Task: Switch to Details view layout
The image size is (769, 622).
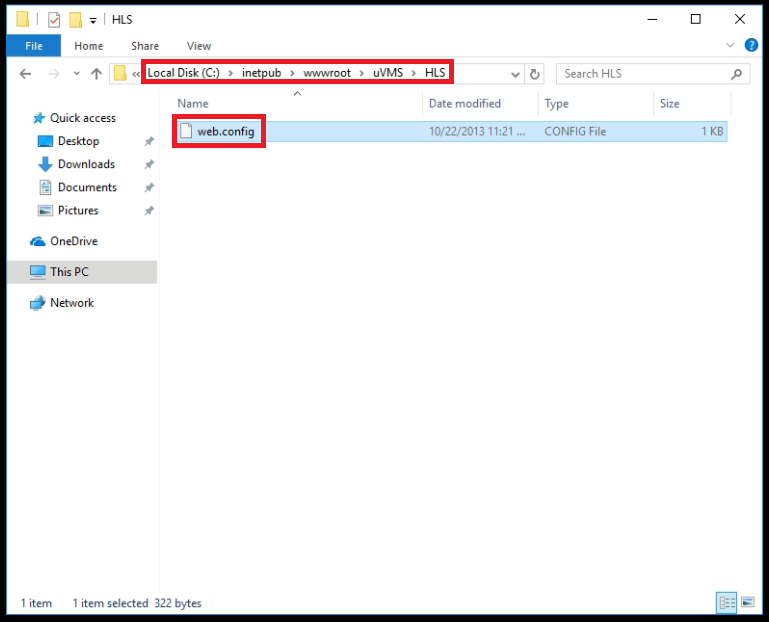Action: pyautogui.click(x=726, y=602)
